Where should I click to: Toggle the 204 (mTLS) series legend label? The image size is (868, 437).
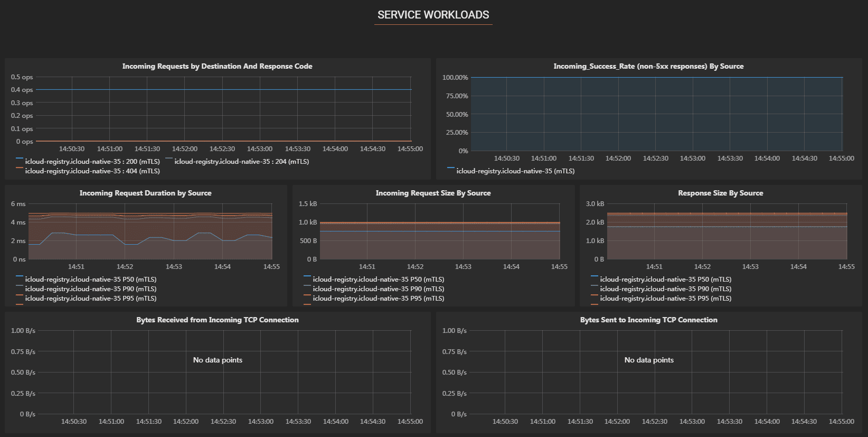(242, 162)
